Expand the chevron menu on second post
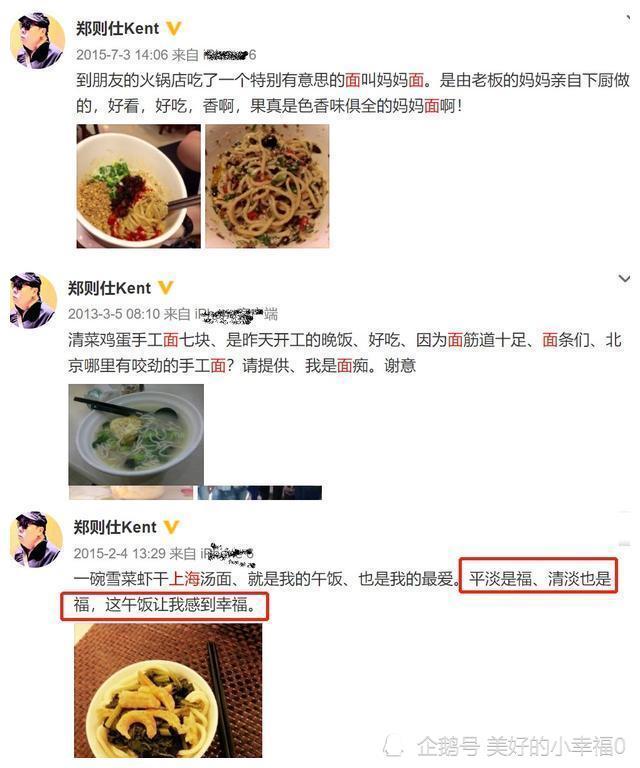Image resolution: width=640 pixels, height=768 pixels. tap(624, 279)
